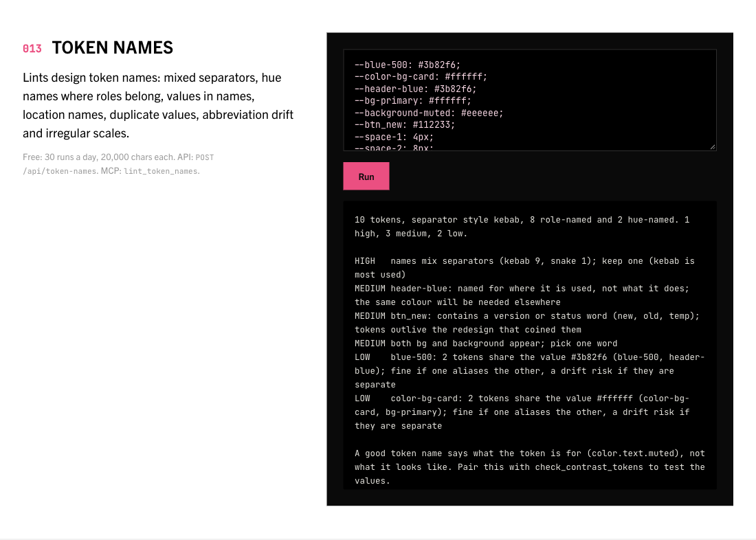Click inside the token input textarea

529,100
